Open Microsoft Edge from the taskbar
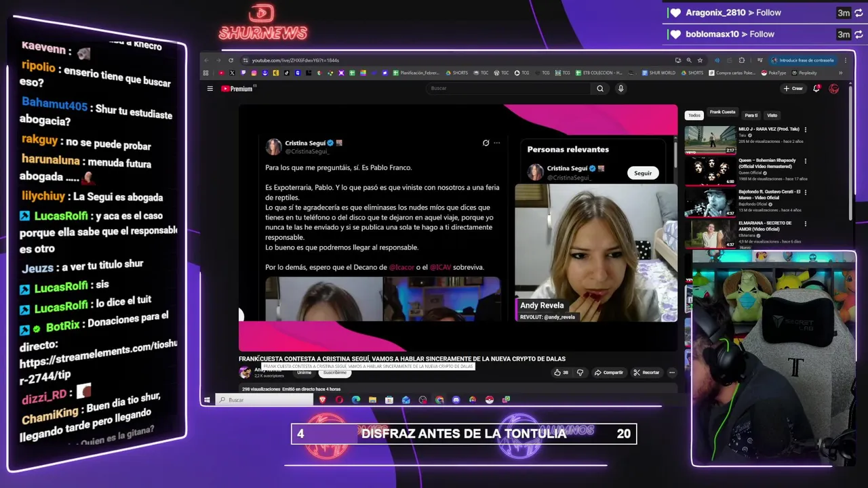The height and width of the screenshot is (488, 868). (355, 400)
